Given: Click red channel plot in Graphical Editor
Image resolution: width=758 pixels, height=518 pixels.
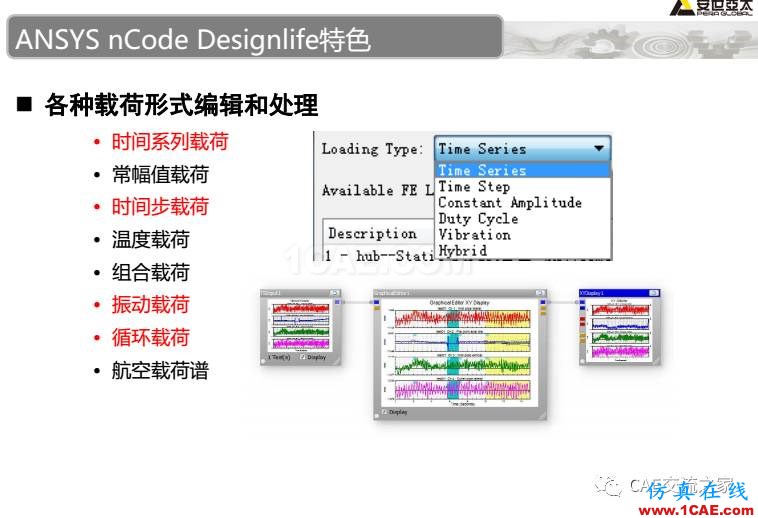Looking at the screenshot, I should click(463, 318).
